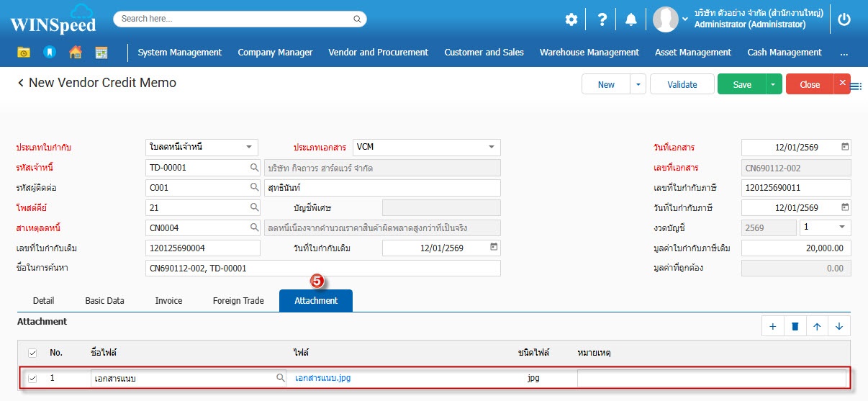Viewport: 868px width, 401px height.
Task: Toggle the select-all checkbox in attachment header
Action: click(32, 353)
